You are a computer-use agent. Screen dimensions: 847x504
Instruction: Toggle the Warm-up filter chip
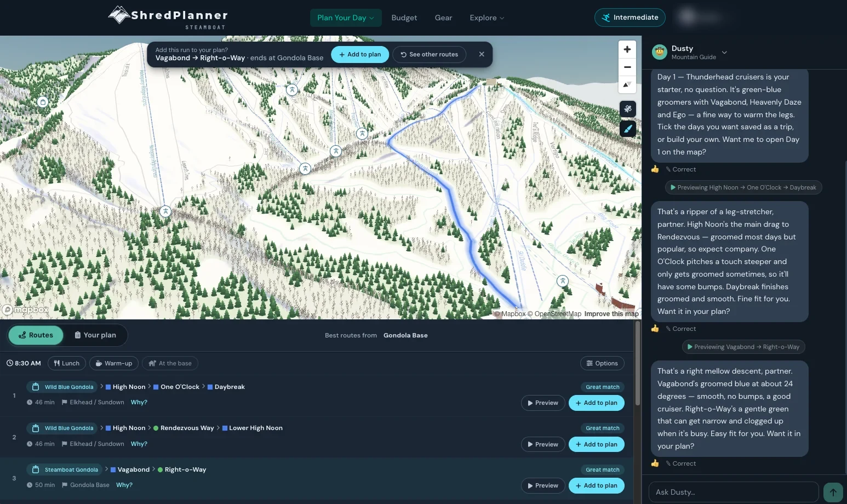coord(114,363)
